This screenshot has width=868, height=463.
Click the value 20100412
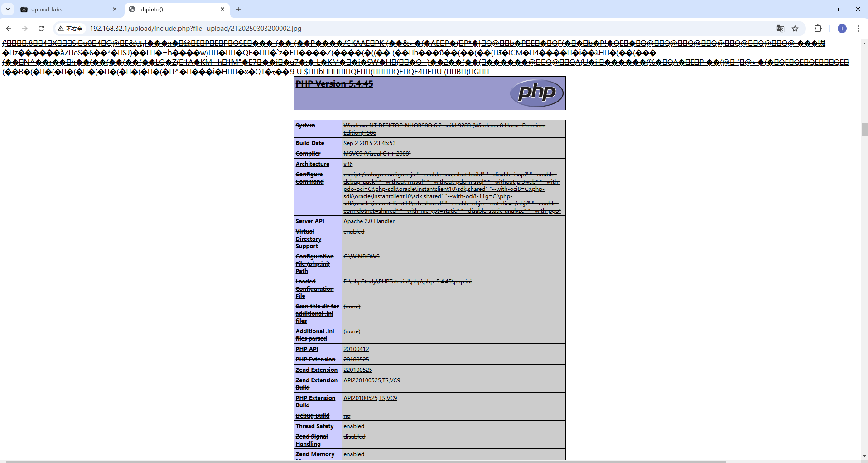click(x=356, y=349)
